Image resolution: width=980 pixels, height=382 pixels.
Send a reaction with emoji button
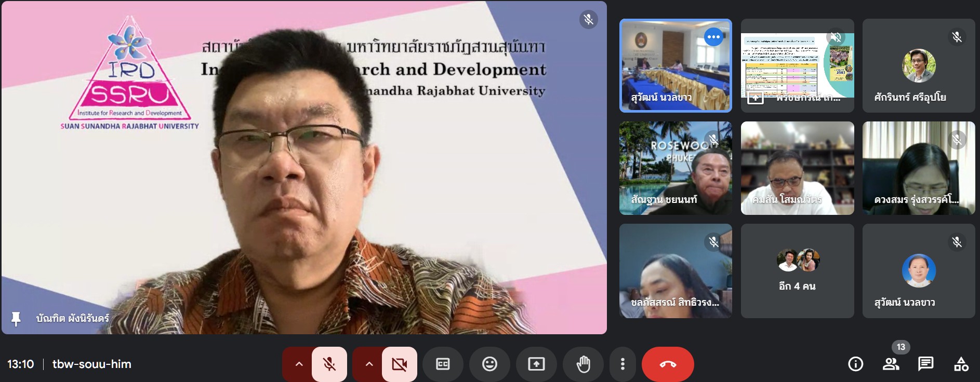click(x=489, y=364)
